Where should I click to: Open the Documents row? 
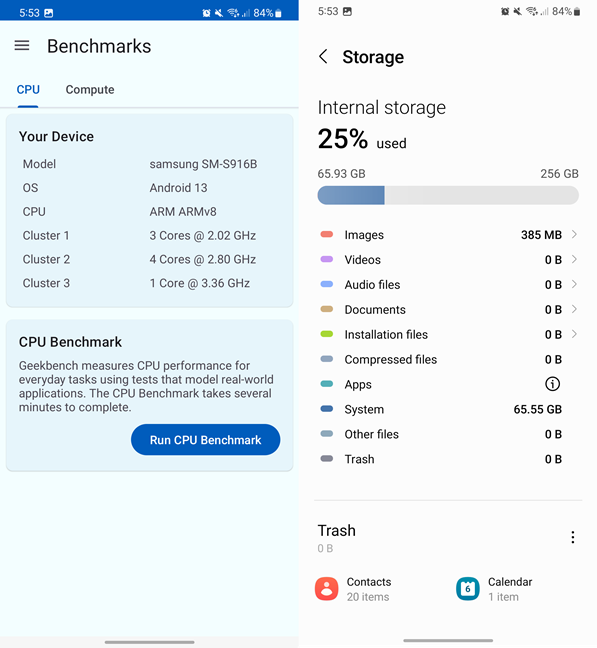[x=448, y=309]
